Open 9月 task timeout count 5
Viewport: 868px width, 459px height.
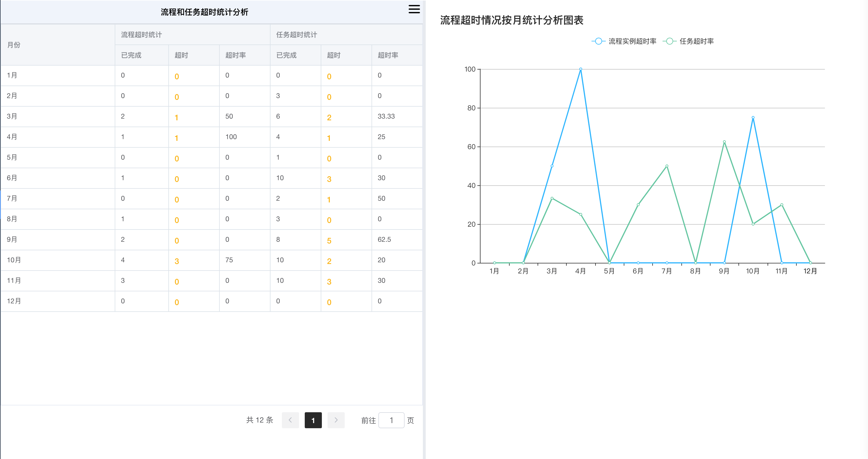[329, 241]
